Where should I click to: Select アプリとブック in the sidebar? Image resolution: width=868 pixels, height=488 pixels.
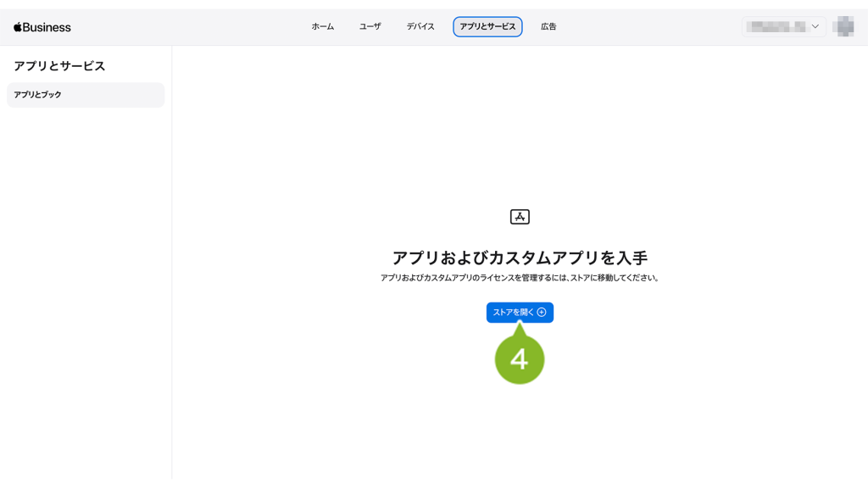click(86, 95)
